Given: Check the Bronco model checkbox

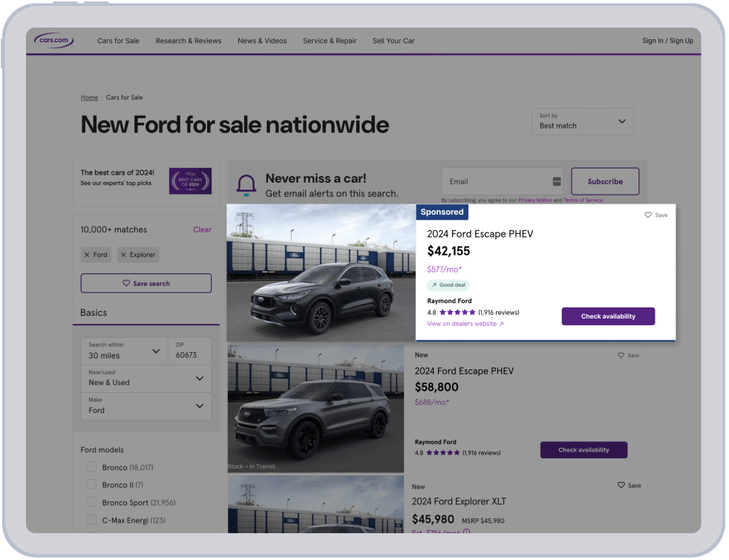Looking at the screenshot, I should pos(91,467).
